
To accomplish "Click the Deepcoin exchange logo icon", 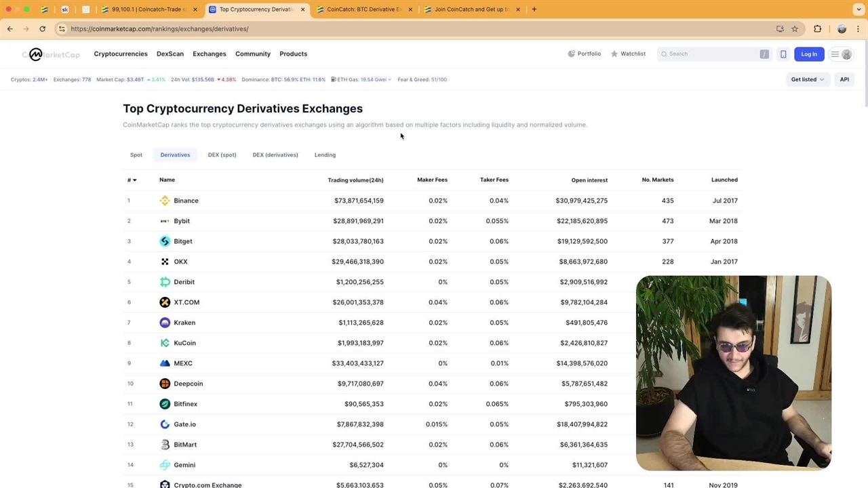I will pyautogui.click(x=165, y=384).
